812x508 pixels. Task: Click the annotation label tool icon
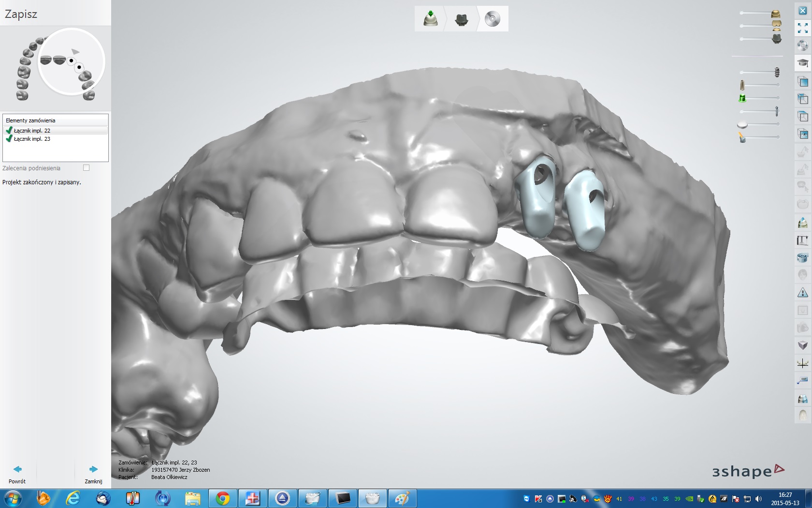point(802,381)
